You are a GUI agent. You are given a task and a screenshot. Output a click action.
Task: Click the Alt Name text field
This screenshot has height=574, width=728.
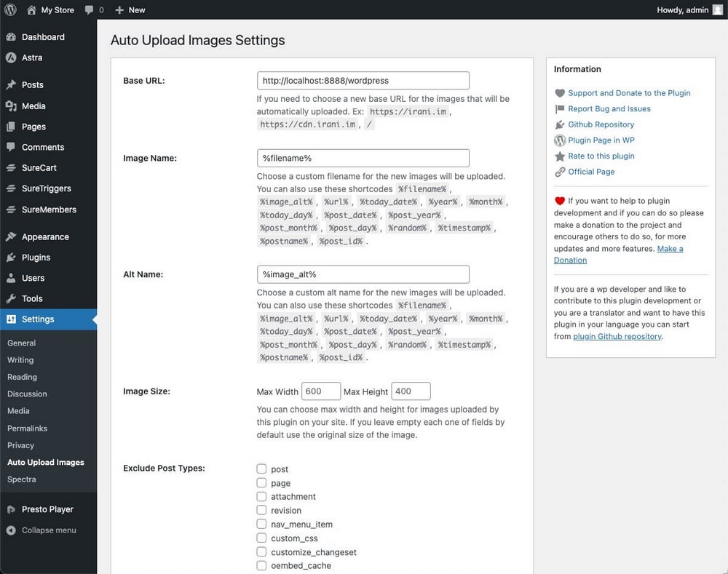pos(363,275)
